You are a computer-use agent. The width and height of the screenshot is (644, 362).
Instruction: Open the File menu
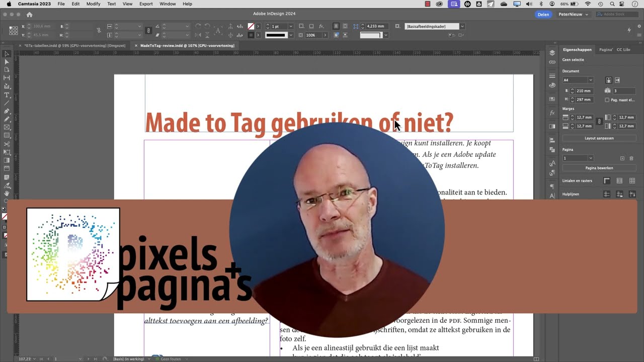click(x=61, y=4)
